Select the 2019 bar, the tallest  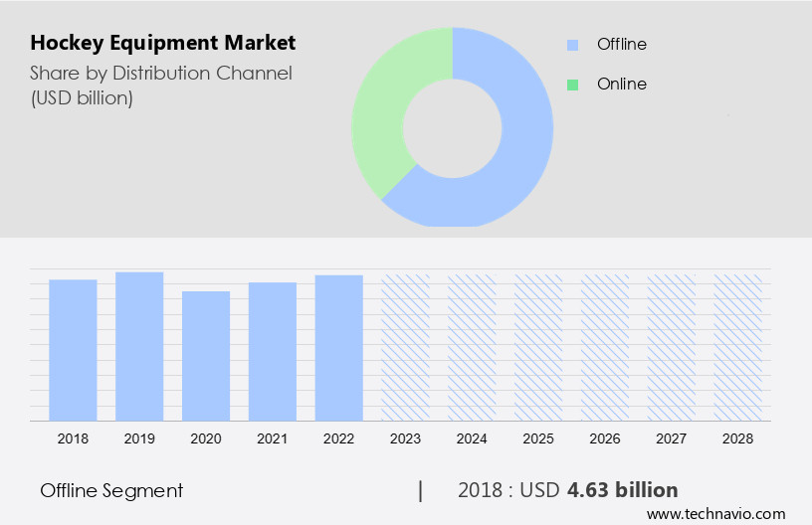(x=139, y=346)
